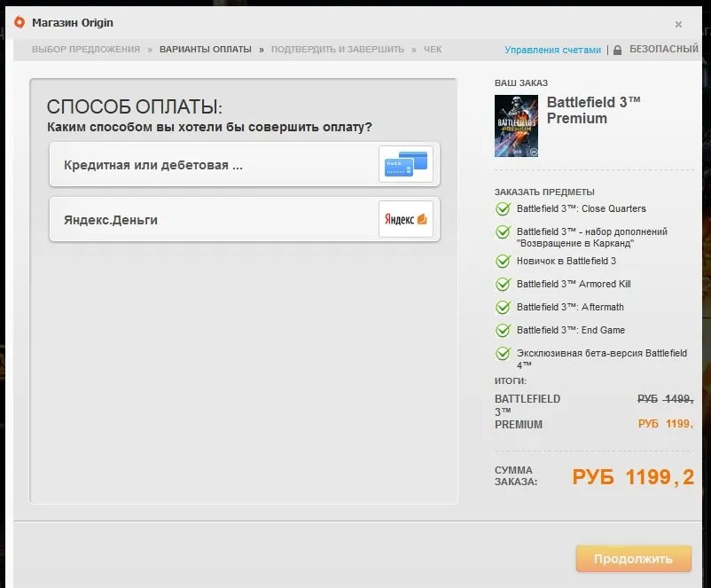Click the orange РУБ 1199 item price
This screenshot has width=711, height=588.
point(665,424)
